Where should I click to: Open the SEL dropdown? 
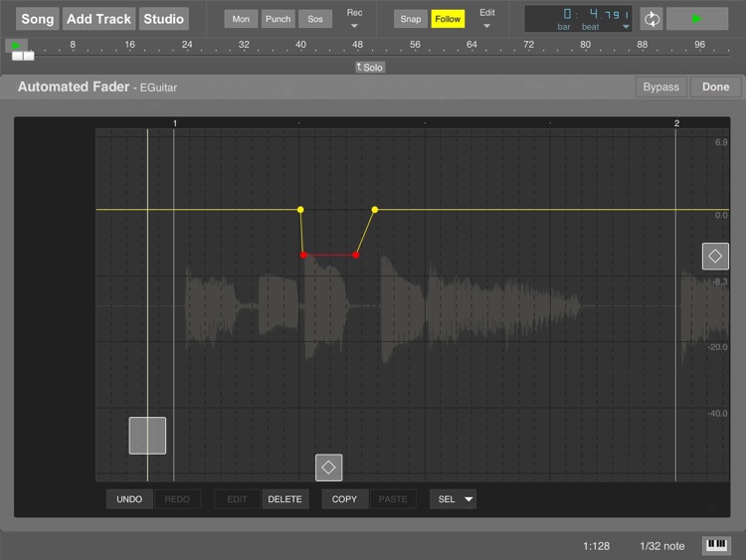coord(454,499)
